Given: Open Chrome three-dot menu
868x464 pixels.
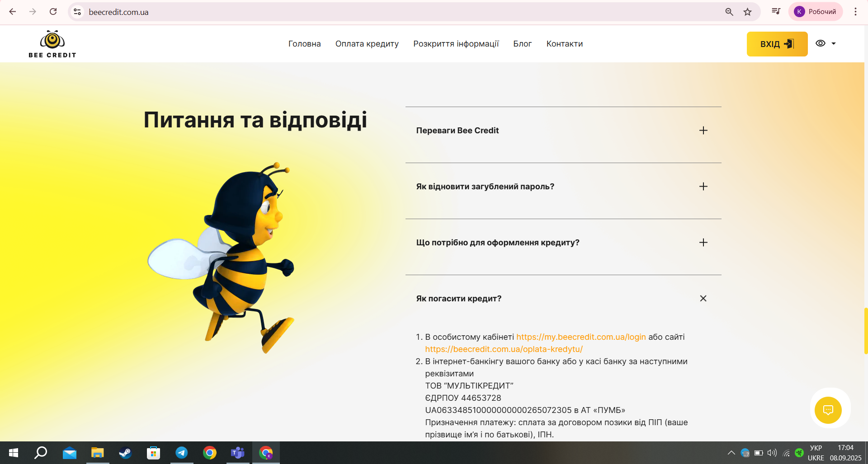Looking at the screenshot, I should [855, 12].
